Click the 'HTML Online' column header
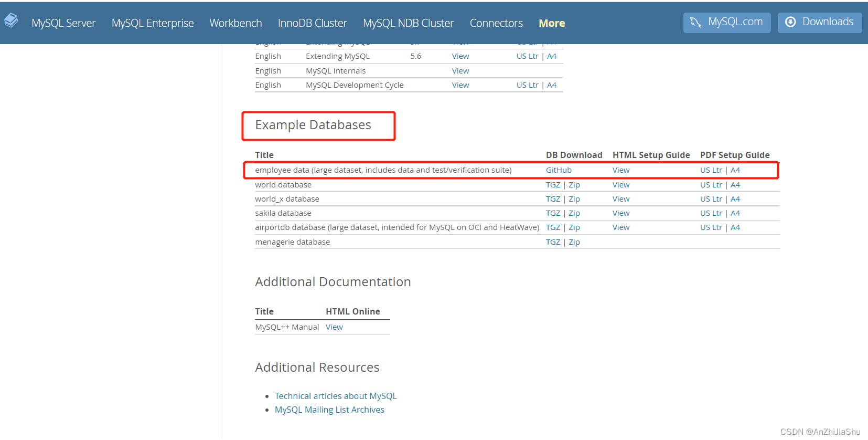 [x=353, y=311]
